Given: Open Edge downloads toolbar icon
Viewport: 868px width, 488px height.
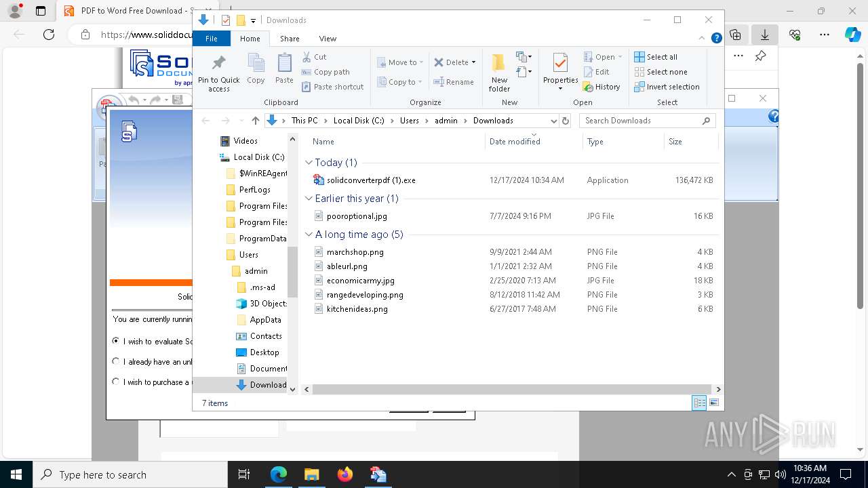Looking at the screenshot, I should [x=765, y=35].
